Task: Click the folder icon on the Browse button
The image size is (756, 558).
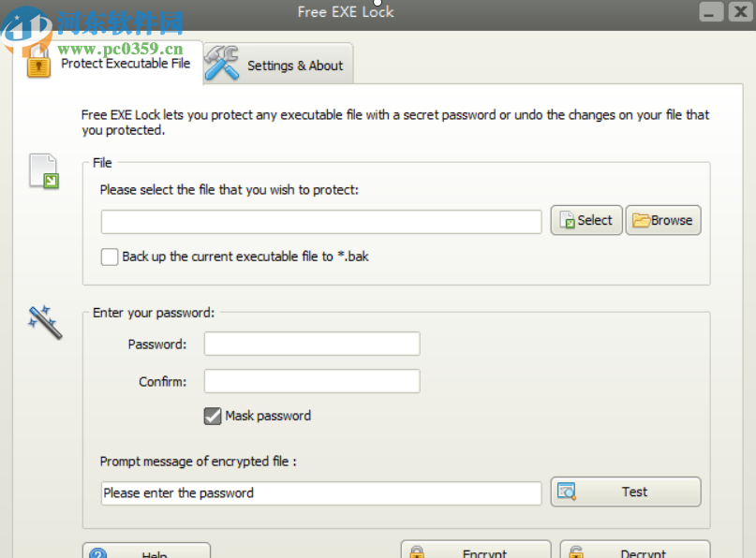Action: pyautogui.click(x=640, y=220)
